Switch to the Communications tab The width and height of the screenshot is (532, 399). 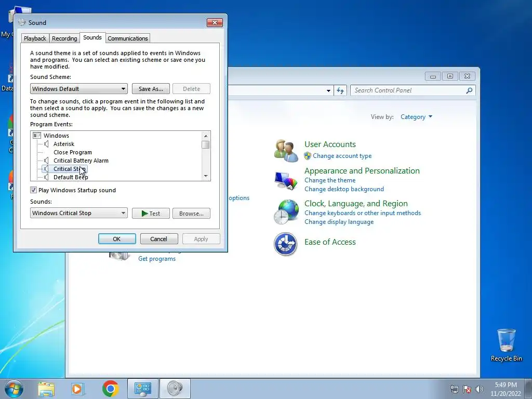[128, 38]
